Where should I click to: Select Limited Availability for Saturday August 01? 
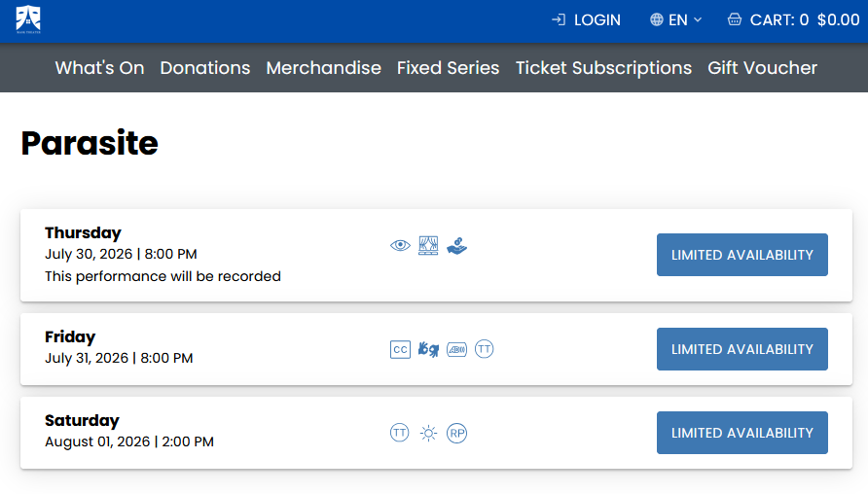click(742, 433)
